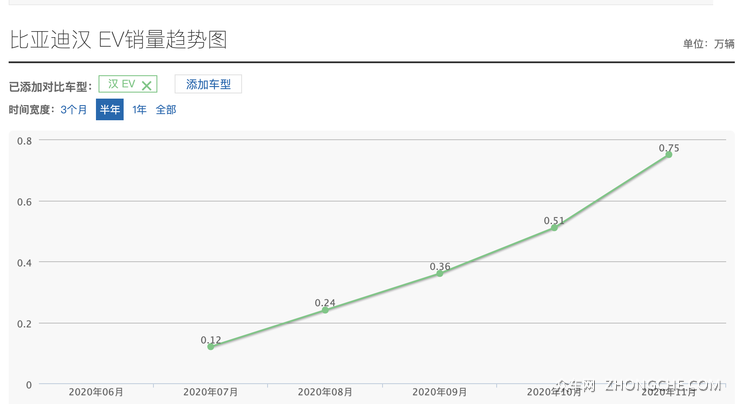
Task: Click the 0.51 data point for 2020年10月
Action: click(x=554, y=227)
